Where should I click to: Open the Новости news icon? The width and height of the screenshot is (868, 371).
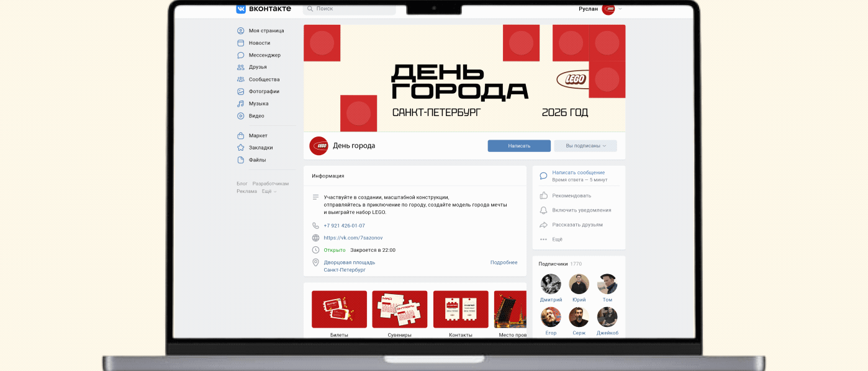click(x=241, y=43)
